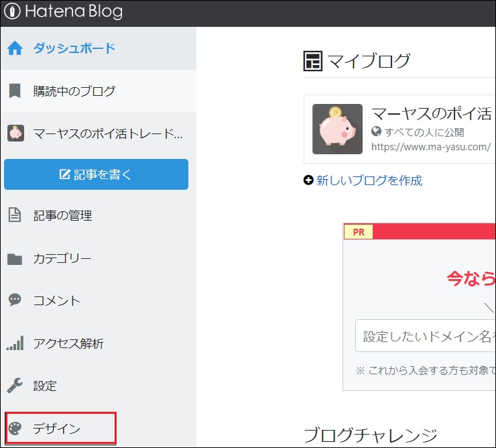Open 購読中のブログ menu item
Image resolution: width=496 pixels, height=448 pixels.
(x=74, y=91)
